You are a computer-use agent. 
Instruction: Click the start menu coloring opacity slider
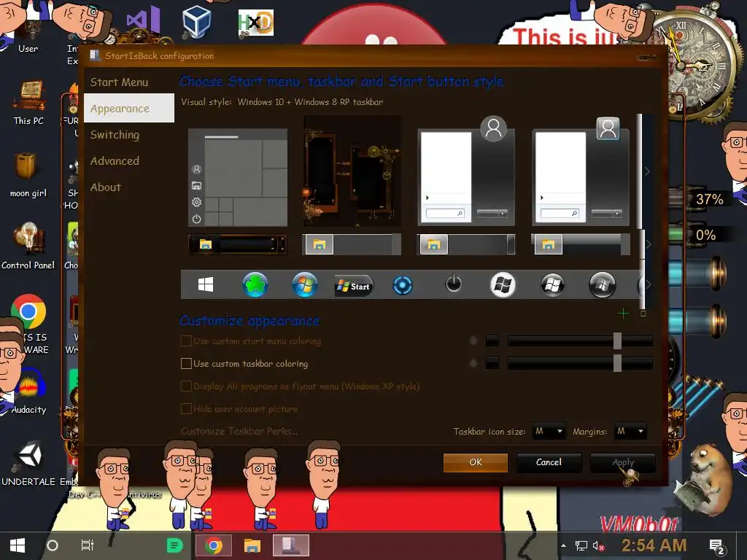[x=580, y=341]
